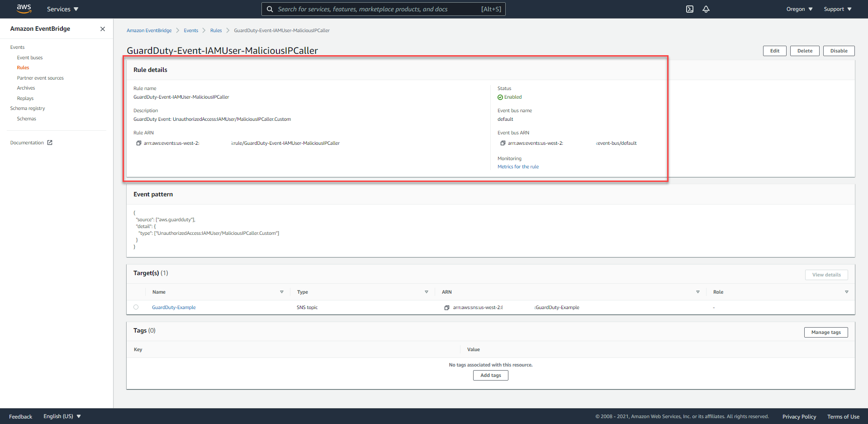The height and width of the screenshot is (424, 868).
Task: Open the Documentation link
Action: [x=27, y=143]
